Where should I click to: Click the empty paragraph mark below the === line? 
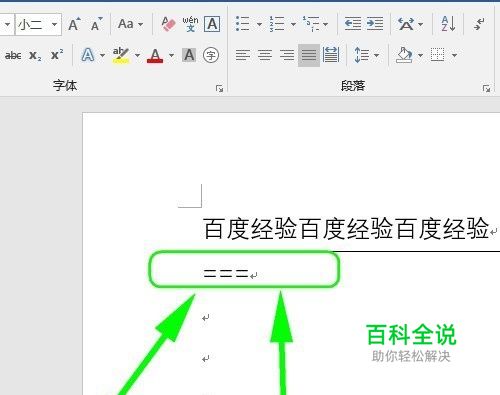[206, 318]
